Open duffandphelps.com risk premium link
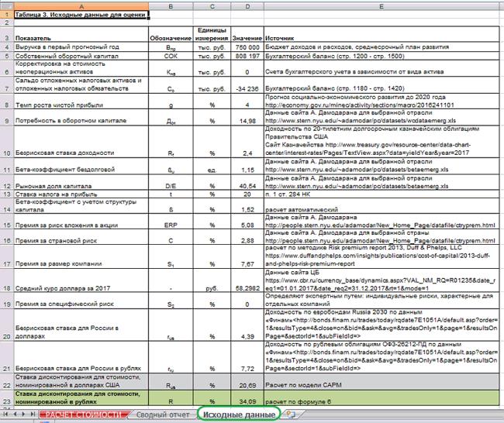This screenshot has width=504, height=423. point(378,260)
